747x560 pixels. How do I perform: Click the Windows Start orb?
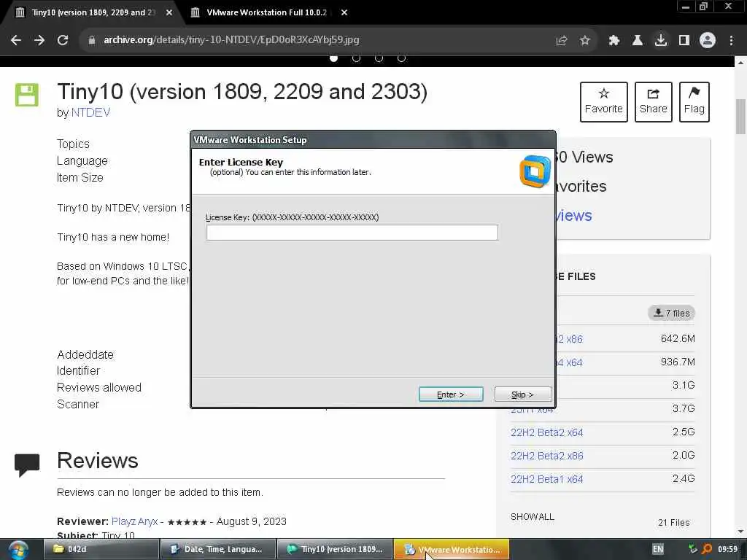point(18,550)
